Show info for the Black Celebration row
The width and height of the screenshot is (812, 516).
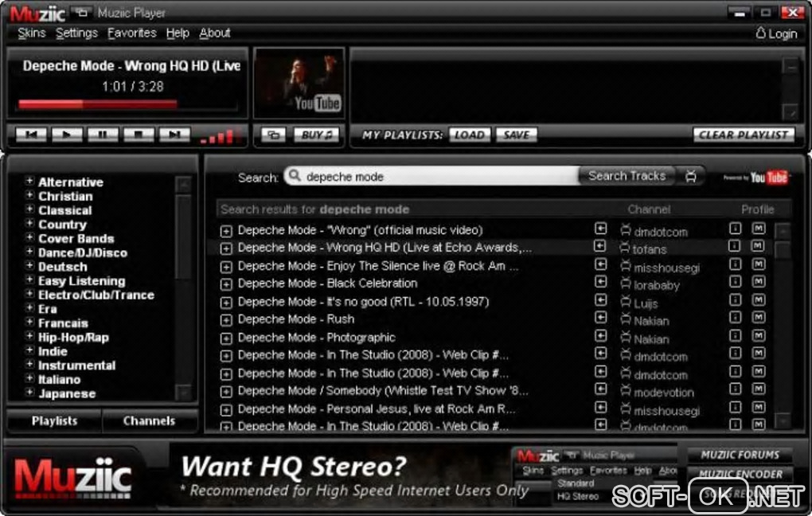(x=736, y=281)
